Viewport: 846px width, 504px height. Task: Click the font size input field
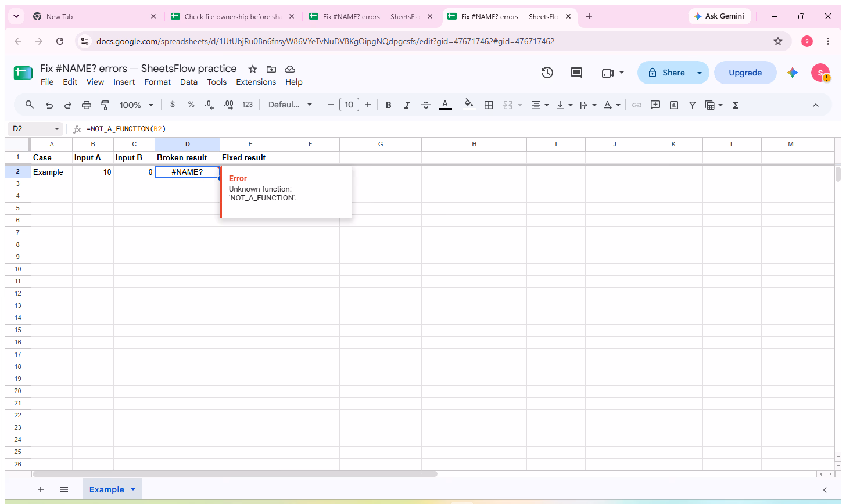point(349,105)
